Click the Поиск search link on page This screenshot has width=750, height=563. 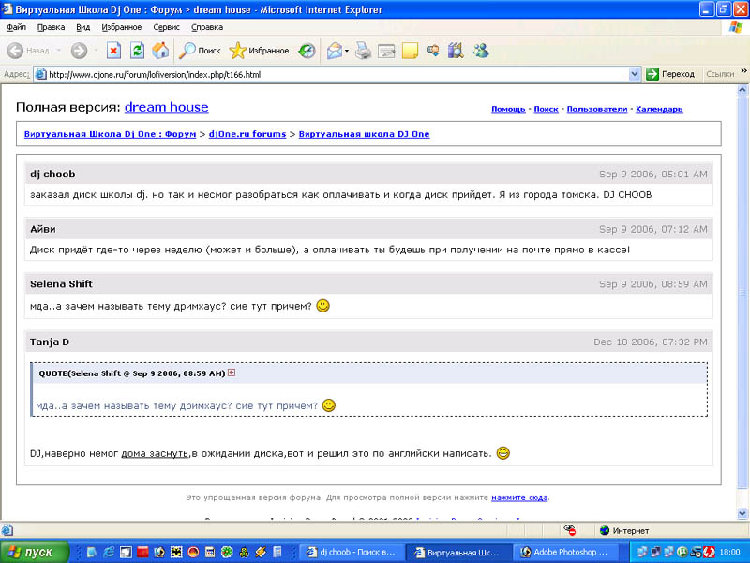[x=546, y=109]
